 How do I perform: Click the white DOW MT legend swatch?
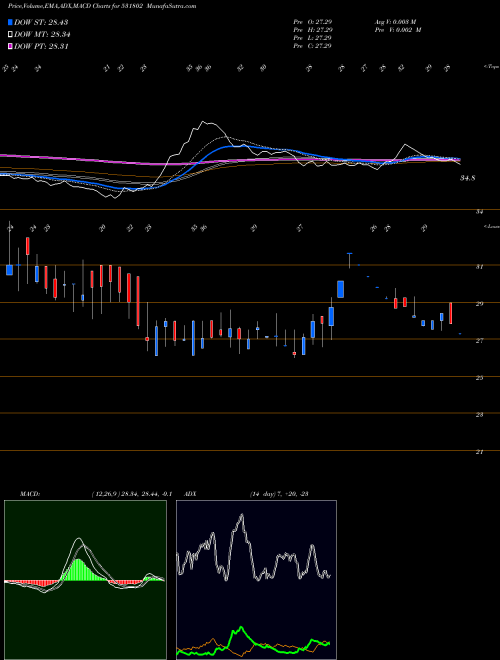point(10,35)
